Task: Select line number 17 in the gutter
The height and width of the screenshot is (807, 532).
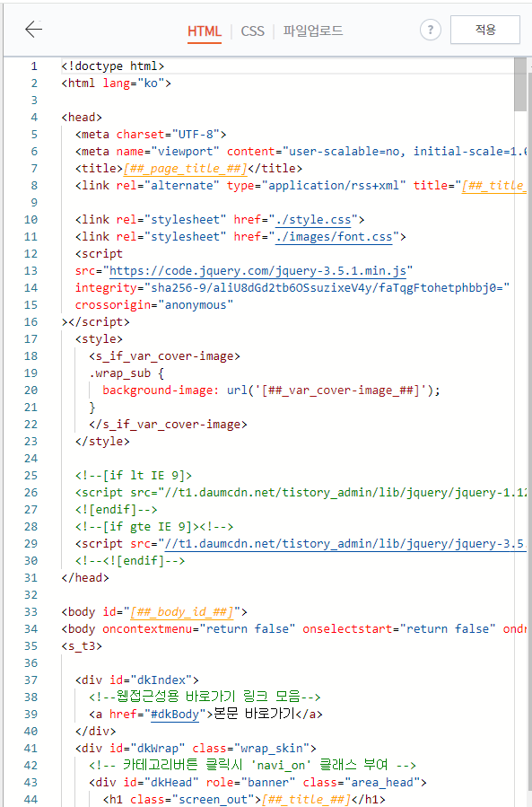Action: [x=31, y=339]
